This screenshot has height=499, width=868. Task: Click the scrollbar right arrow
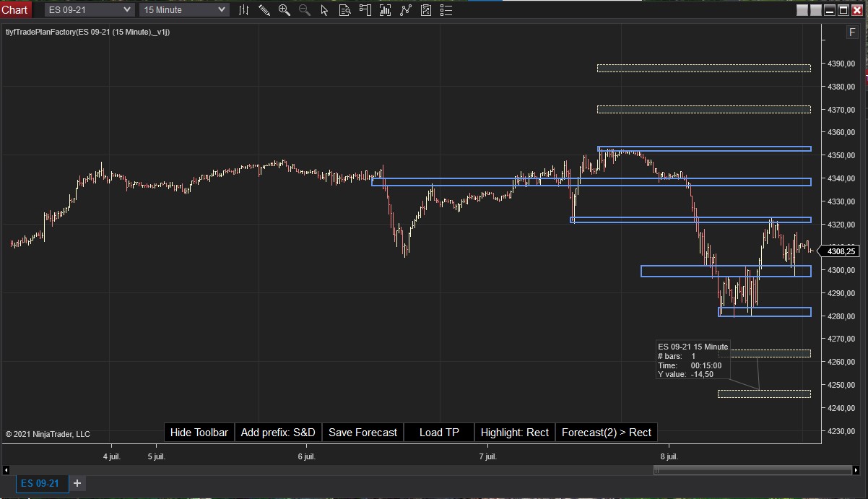[858, 470]
